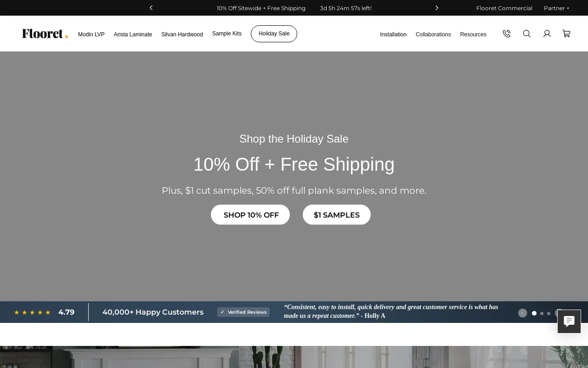
Task: Expand the Partner + menu
Action: [557, 8]
